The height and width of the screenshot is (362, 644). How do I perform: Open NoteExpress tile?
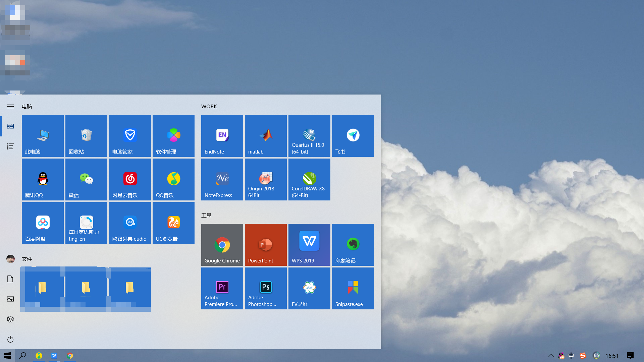tap(222, 179)
